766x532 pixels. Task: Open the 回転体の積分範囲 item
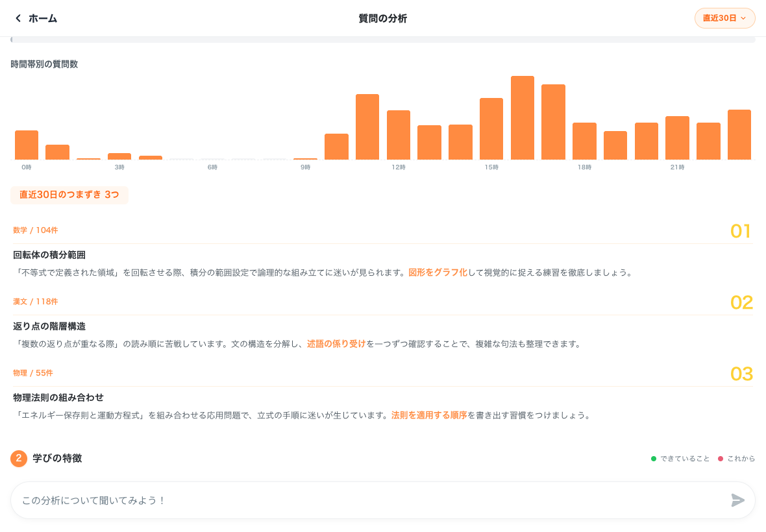click(49, 255)
